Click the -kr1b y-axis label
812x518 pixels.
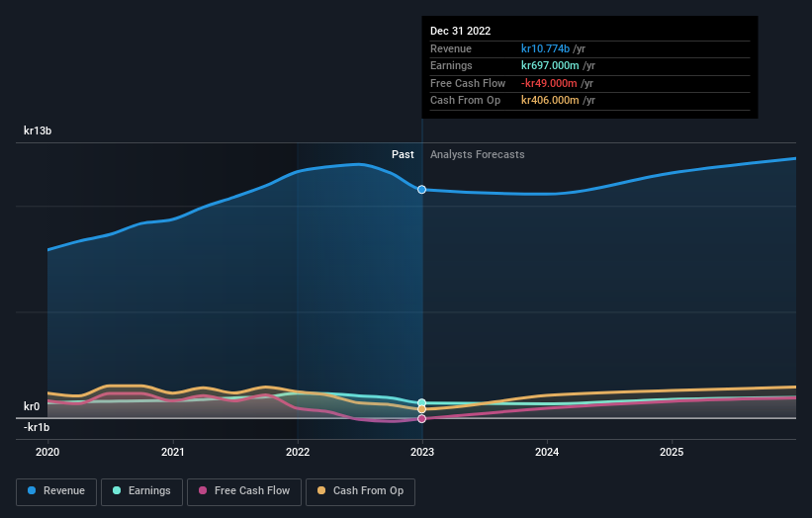(x=37, y=427)
